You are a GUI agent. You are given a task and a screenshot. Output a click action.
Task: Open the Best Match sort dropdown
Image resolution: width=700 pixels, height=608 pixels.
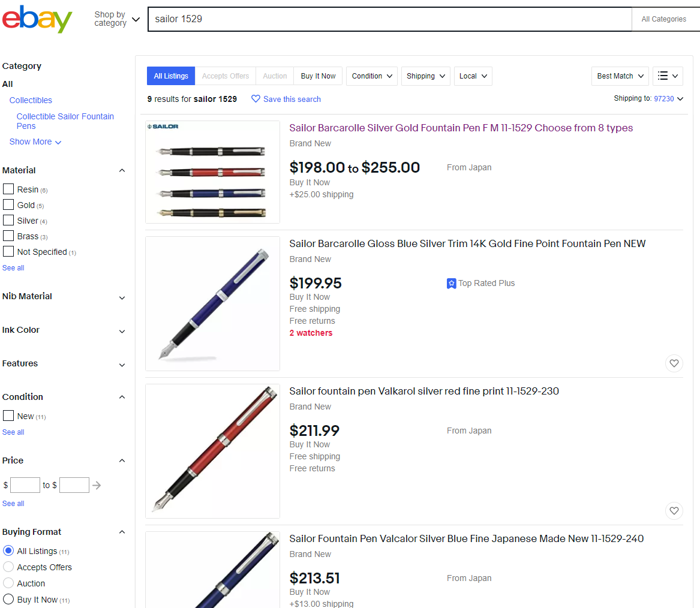620,76
